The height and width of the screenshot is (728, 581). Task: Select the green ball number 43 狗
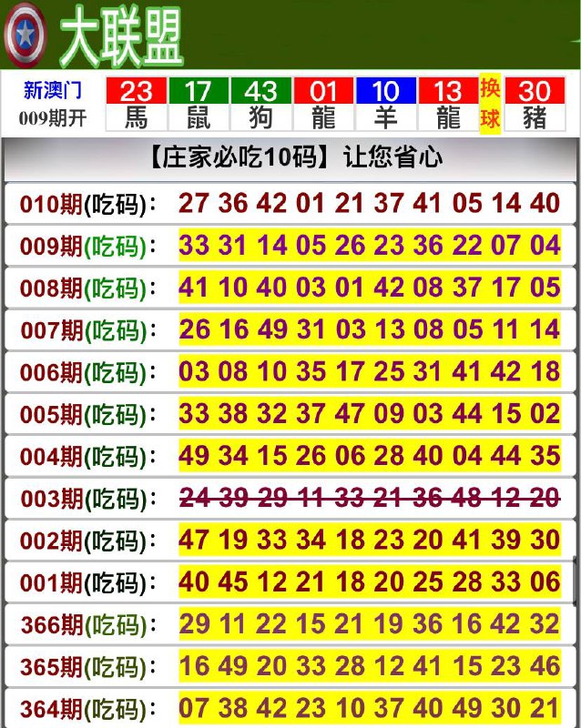point(260,104)
